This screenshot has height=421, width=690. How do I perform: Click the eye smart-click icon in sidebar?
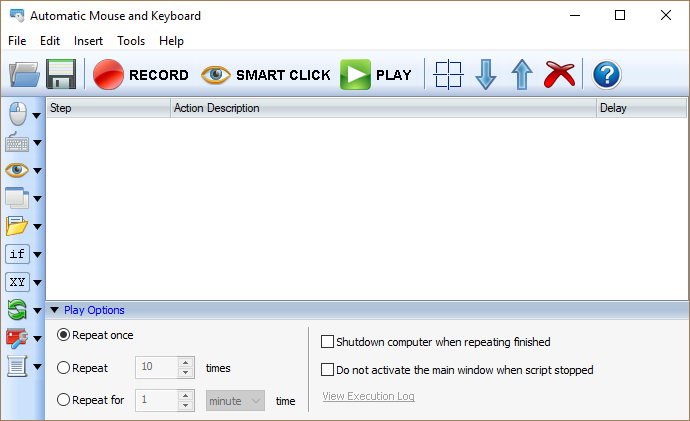coord(17,170)
